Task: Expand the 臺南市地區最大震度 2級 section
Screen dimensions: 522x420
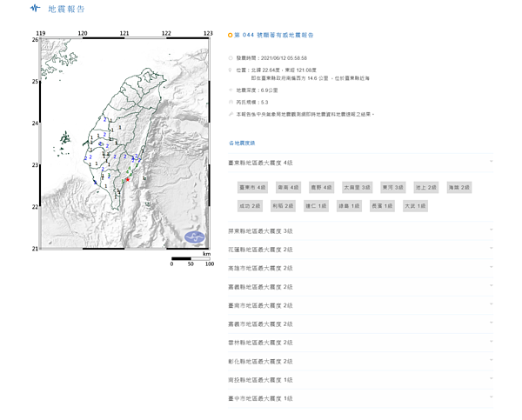Action: click(x=360, y=305)
